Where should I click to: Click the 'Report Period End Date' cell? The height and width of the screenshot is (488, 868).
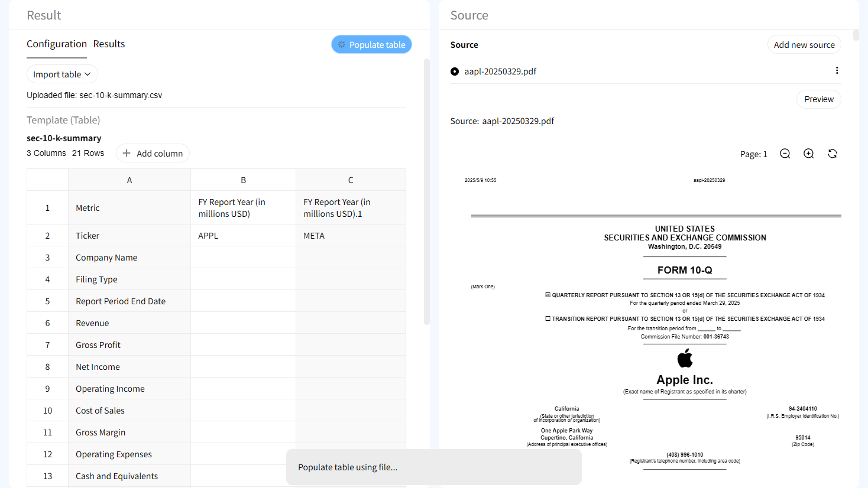coord(129,301)
